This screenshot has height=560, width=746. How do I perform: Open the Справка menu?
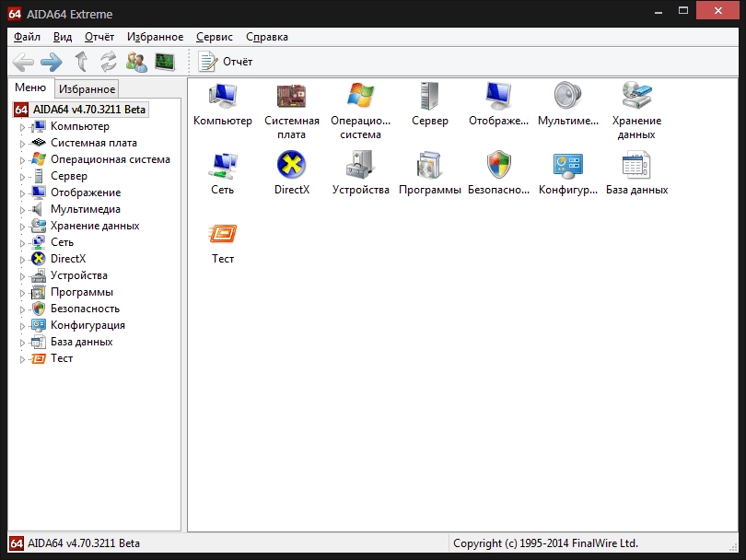coord(267,37)
